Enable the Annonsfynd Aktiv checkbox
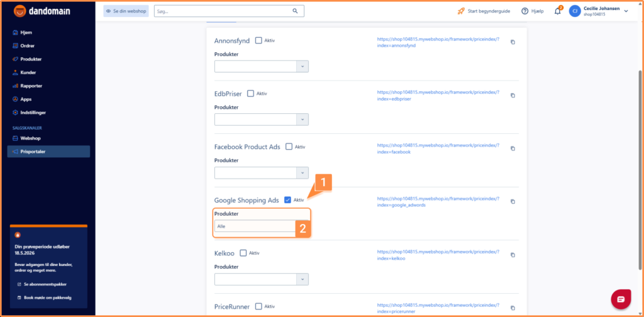Viewport: 644px width, 317px height. click(x=258, y=40)
